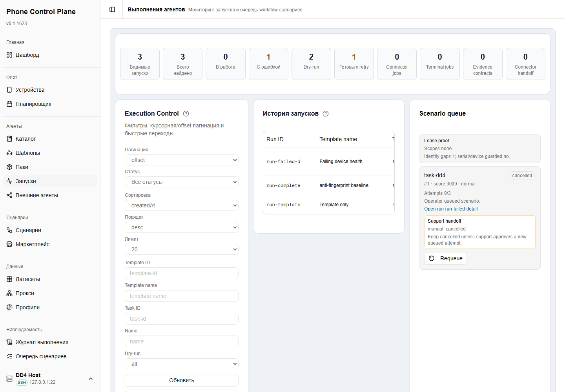The image size is (565, 392).
Task: Click anti-fingerprint baseline cell
Action: click(344, 185)
